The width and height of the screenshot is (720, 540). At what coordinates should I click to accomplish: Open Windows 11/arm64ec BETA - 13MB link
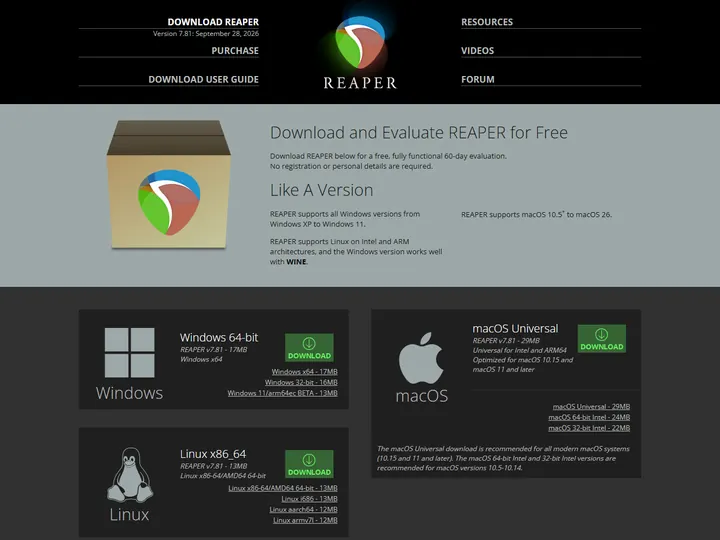[282, 393]
